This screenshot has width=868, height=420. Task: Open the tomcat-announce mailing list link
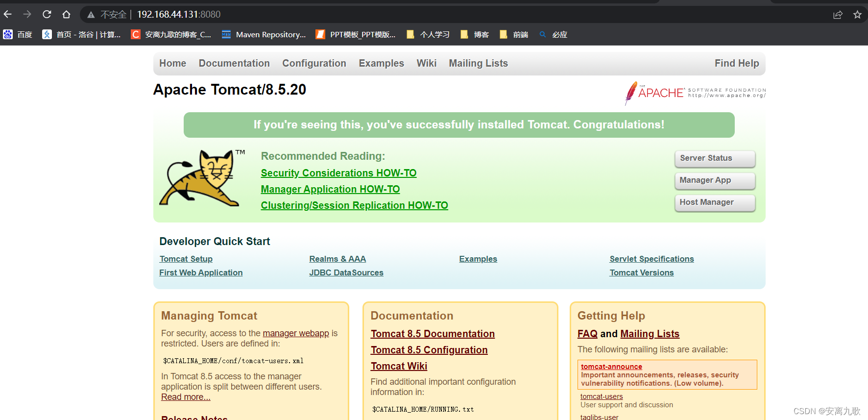click(611, 367)
